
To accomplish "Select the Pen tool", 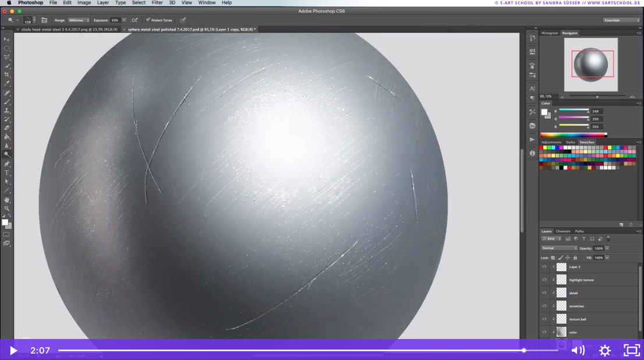I will (x=7, y=164).
